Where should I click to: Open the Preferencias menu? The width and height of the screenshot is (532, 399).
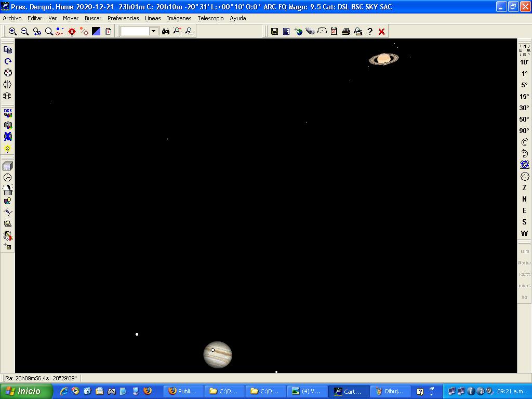tap(123, 18)
